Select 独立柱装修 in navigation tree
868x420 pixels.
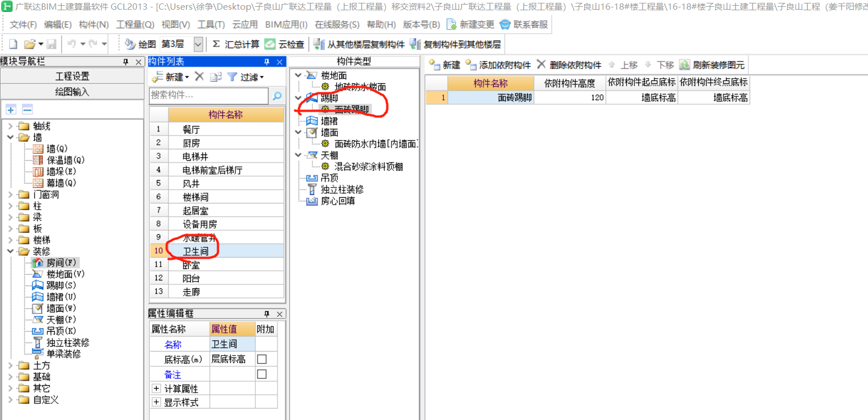click(60, 342)
